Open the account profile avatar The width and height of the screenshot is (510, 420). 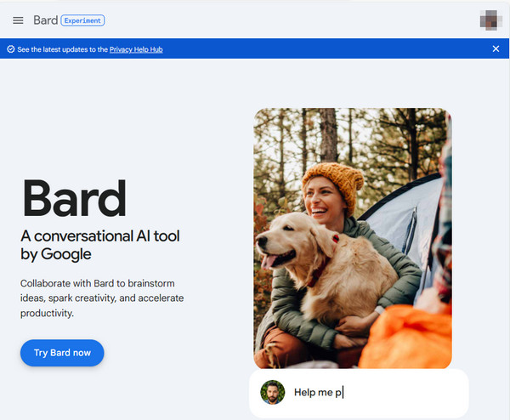(490, 20)
